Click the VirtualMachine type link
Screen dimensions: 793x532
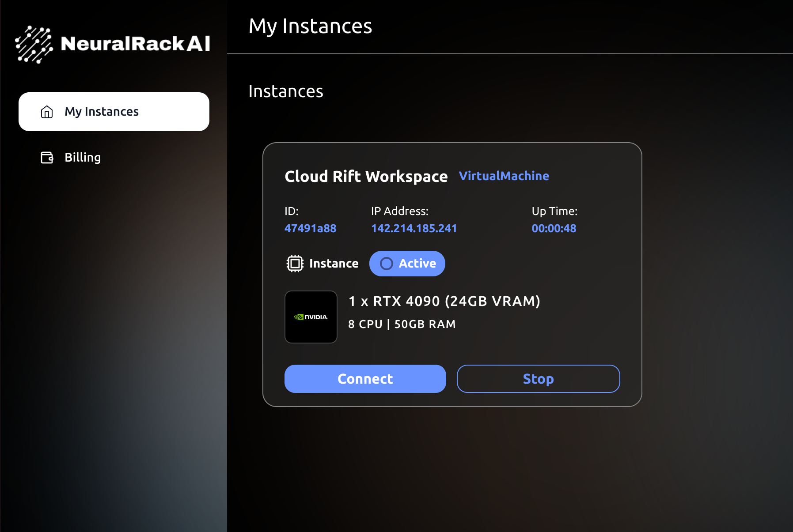click(x=504, y=176)
